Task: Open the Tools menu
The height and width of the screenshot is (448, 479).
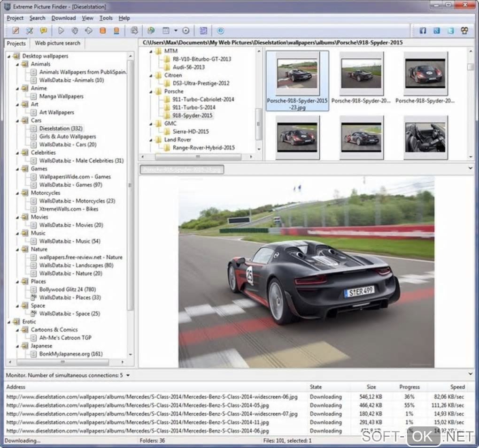Action: click(x=106, y=18)
